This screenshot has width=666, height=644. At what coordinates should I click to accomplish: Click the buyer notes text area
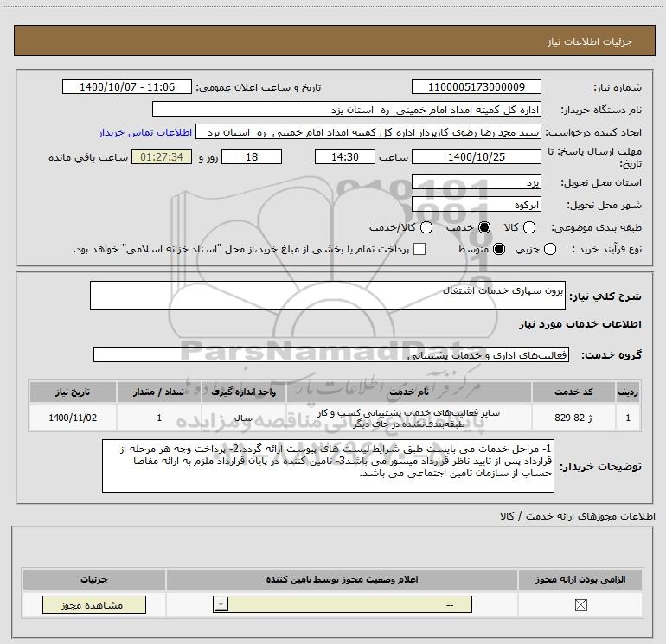328,466
